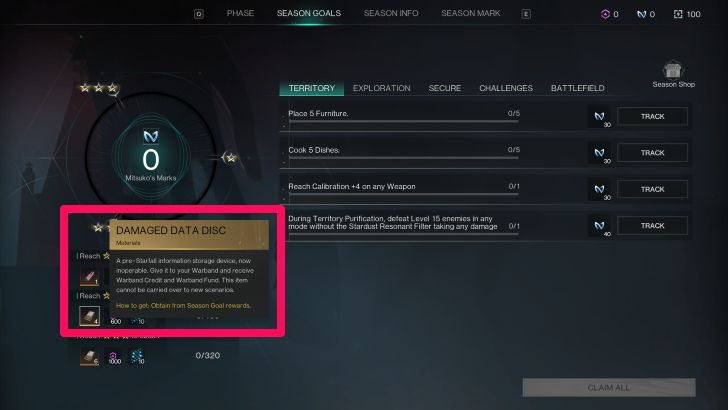Click the 1000 purple reward icon in bottom row
728x410 pixels.
[x=113, y=357]
